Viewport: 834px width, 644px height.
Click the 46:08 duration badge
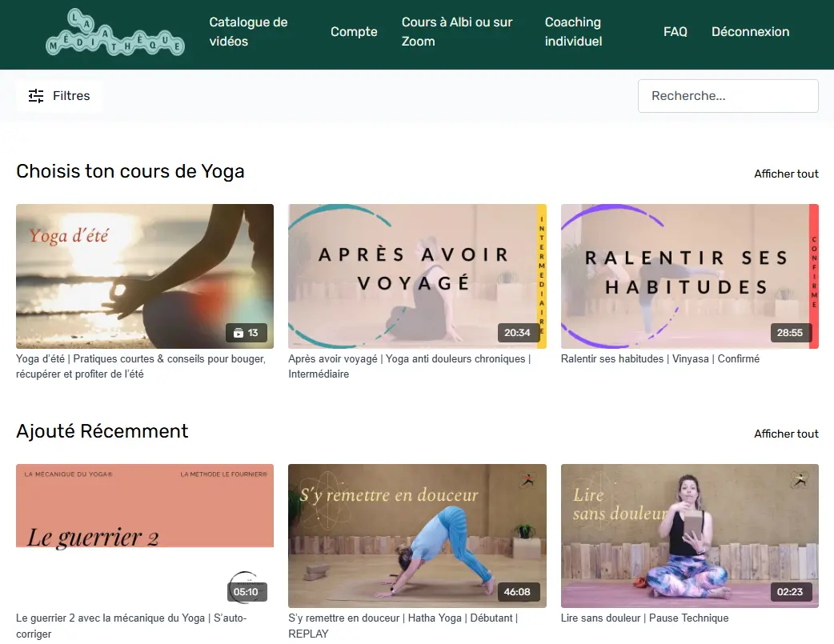518,592
